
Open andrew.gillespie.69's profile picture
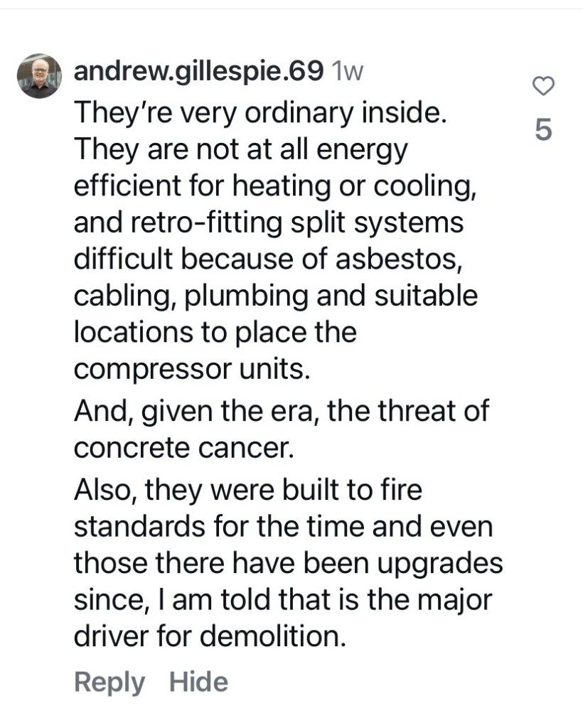click(x=38, y=75)
